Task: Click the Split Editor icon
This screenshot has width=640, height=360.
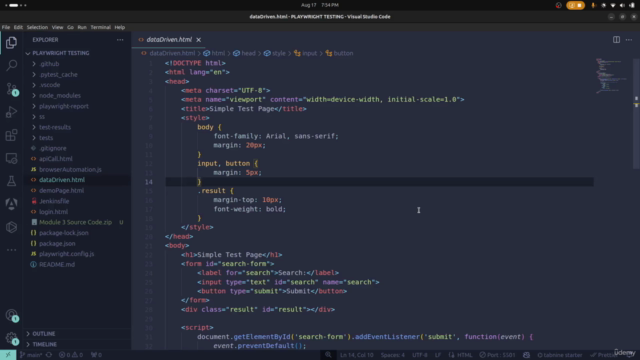Action: point(616,40)
